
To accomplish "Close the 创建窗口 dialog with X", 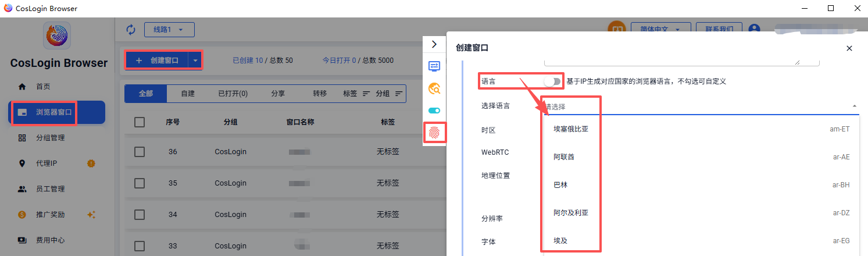I will click(x=849, y=48).
